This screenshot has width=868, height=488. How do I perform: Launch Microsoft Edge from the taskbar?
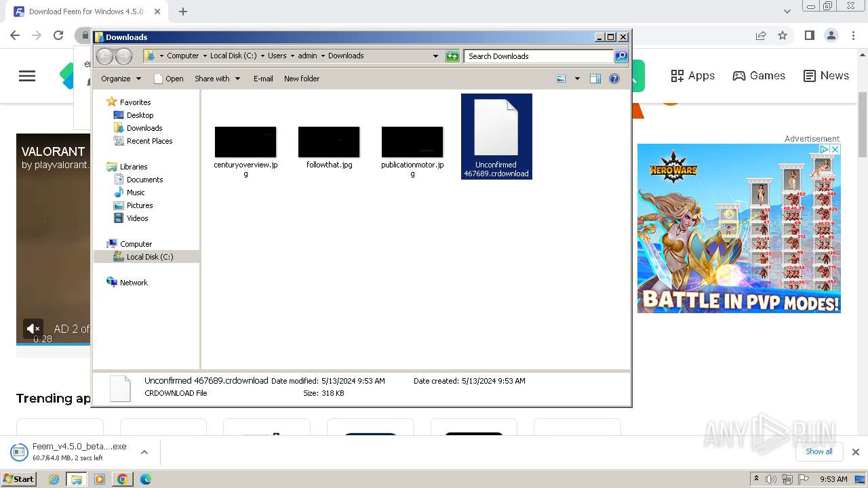pos(145,479)
